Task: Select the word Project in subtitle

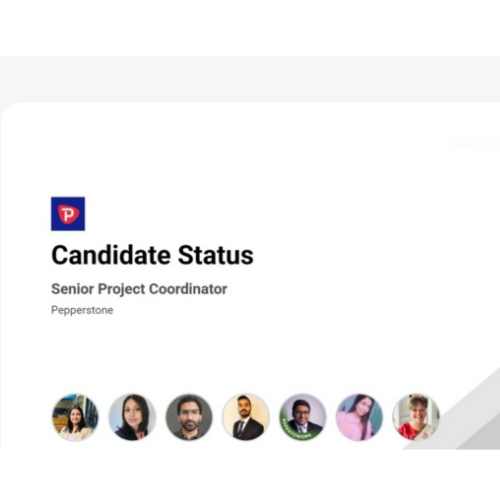Action: point(122,289)
